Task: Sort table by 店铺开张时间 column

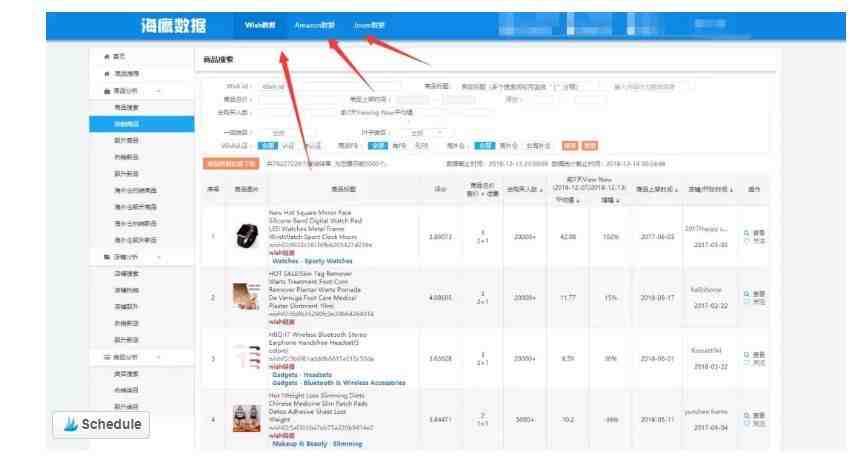Action: (710, 189)
